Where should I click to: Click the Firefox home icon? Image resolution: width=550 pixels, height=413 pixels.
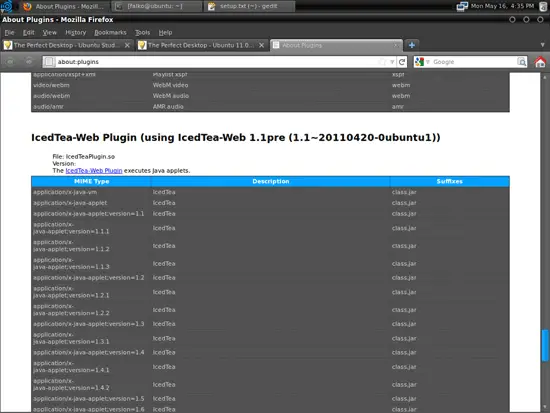pos(540,62)
